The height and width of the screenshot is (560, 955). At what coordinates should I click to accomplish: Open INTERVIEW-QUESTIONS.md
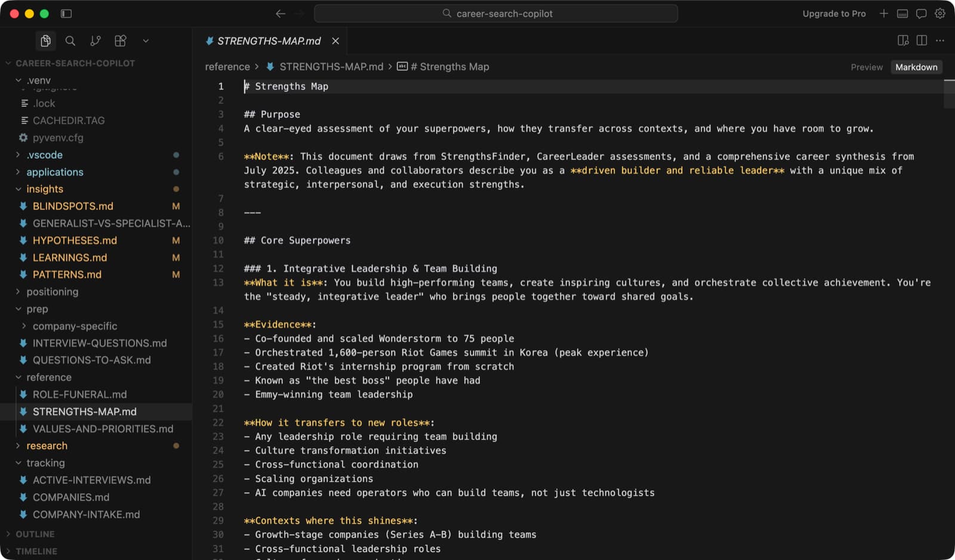point(100,344)
